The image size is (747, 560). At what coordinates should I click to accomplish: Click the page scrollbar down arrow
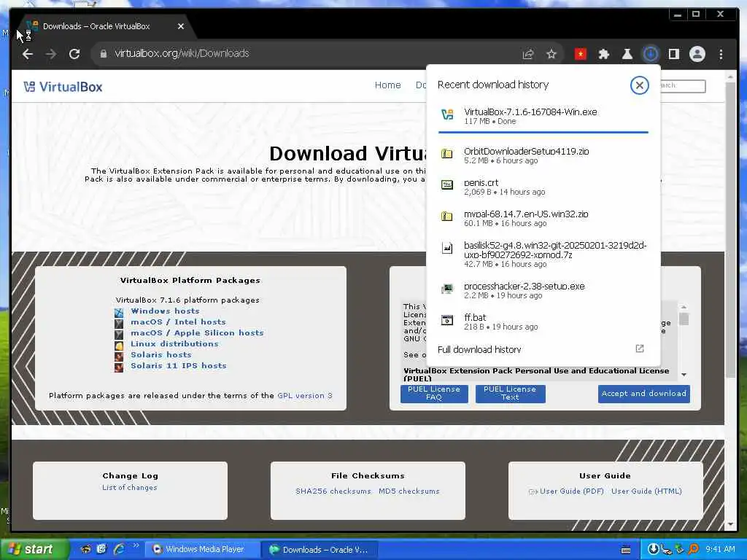[x=730, y=524]
